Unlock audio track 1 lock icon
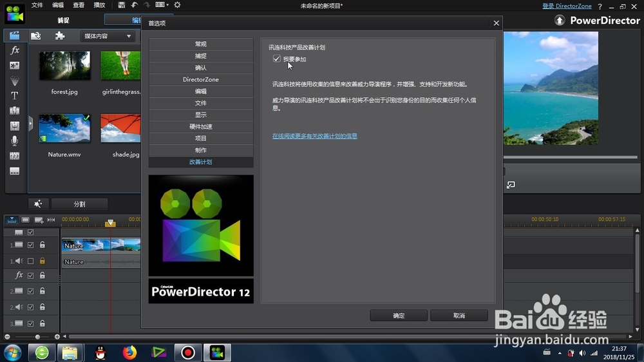 [43, 260]
